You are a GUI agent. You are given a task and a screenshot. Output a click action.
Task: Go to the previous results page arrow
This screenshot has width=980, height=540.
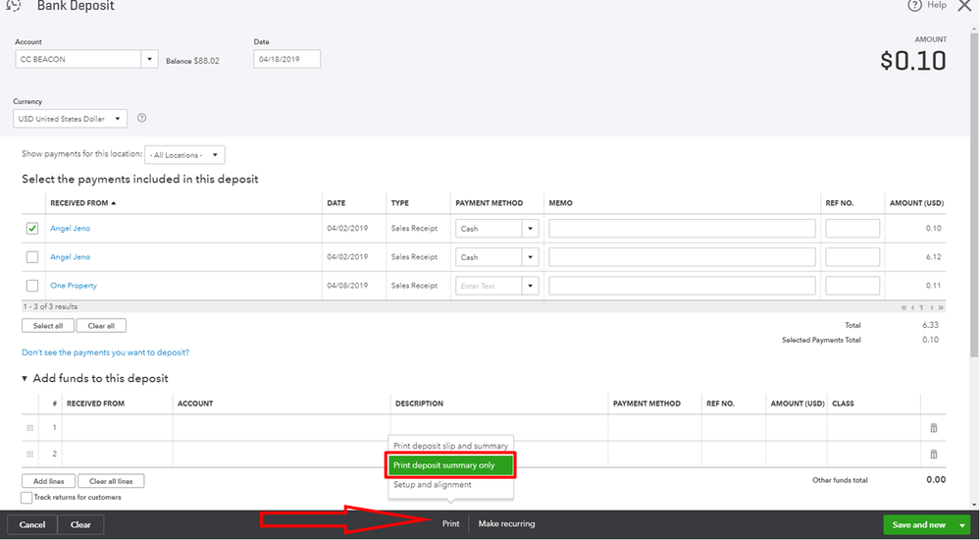pos(912,307)
